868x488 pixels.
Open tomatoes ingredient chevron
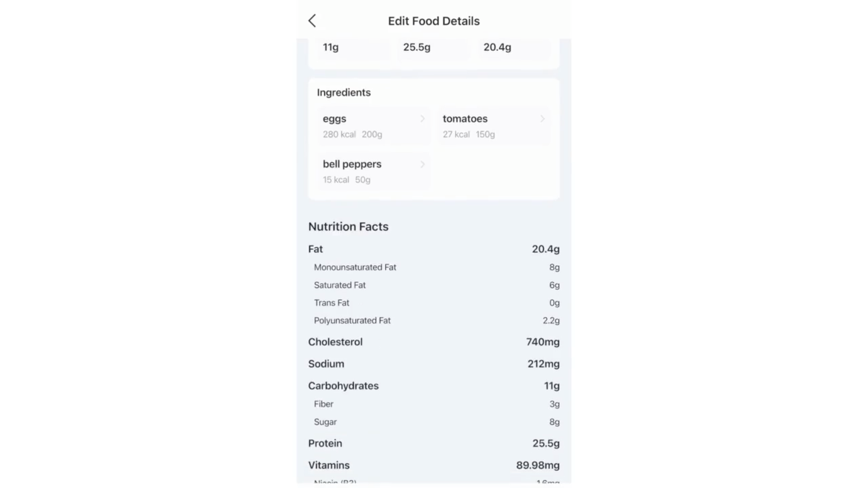click(542, 119)
